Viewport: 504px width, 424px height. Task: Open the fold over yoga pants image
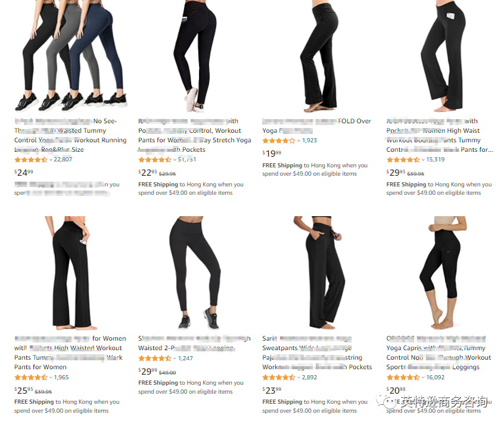(x=319, y=56)
